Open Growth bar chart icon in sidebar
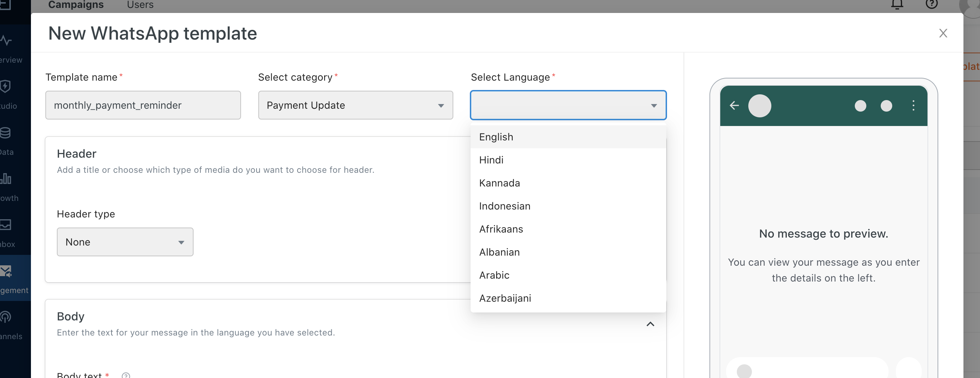 pyautogui.click(x=6, y=178)
